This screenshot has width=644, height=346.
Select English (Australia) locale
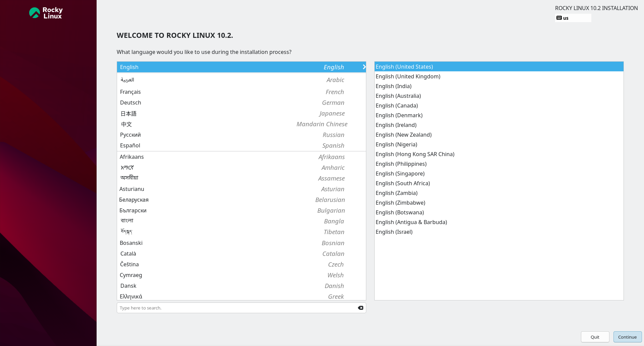(499, 96)
